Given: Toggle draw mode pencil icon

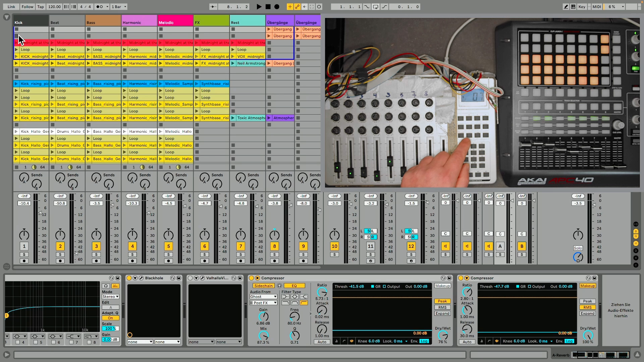Looking at the screenshot, I should click(566, 7).
